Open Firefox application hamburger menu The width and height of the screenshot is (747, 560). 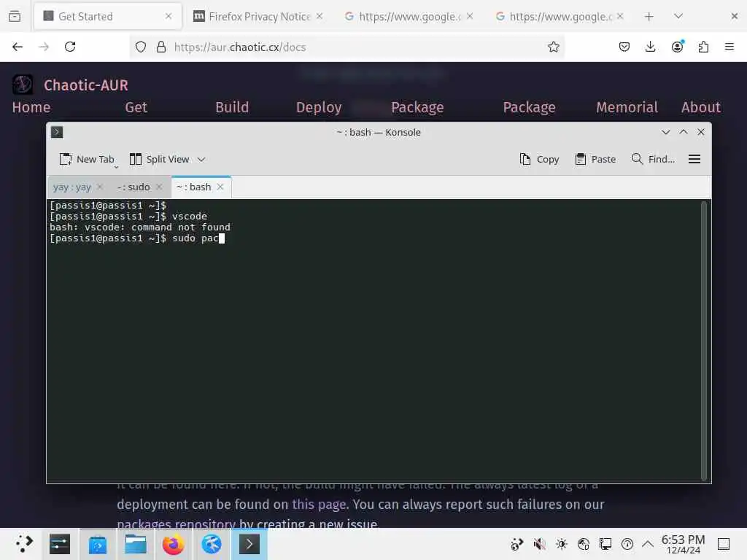729,47
